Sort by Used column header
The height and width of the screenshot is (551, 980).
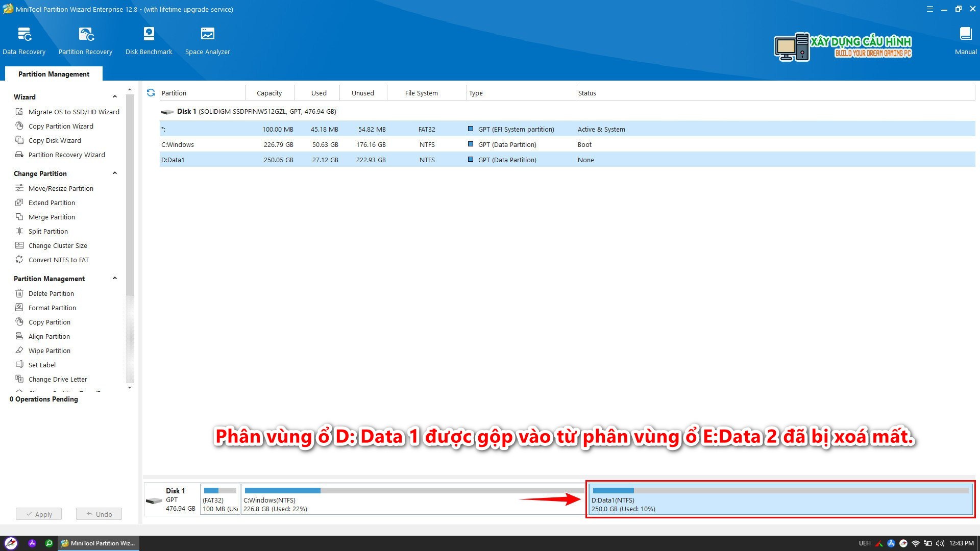coord(318,93)
